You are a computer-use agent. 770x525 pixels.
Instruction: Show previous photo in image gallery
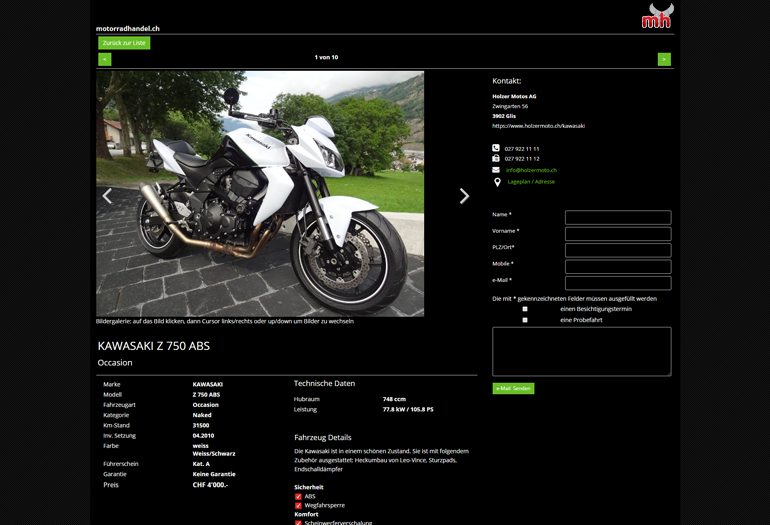107,196
